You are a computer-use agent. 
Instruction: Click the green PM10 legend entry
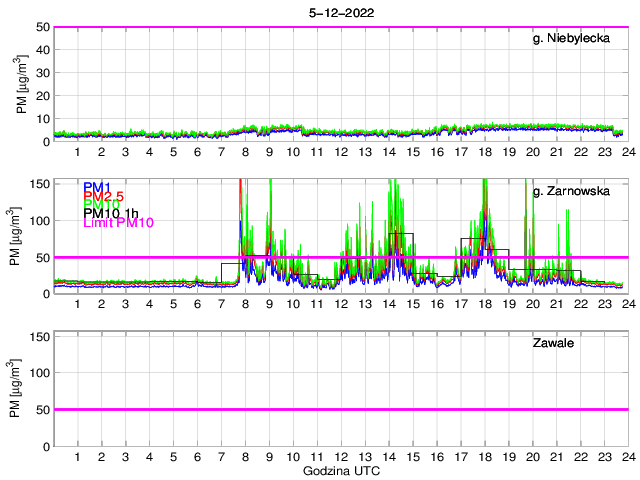coord(101,212)
